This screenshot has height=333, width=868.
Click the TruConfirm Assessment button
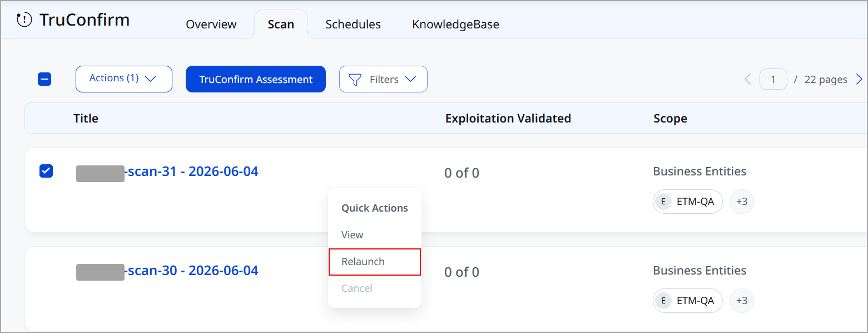point(256,79)
